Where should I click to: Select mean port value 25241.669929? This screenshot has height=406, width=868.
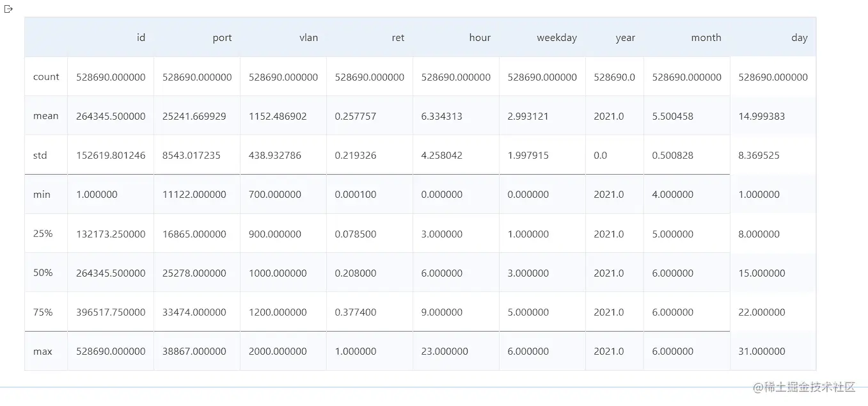194,117
